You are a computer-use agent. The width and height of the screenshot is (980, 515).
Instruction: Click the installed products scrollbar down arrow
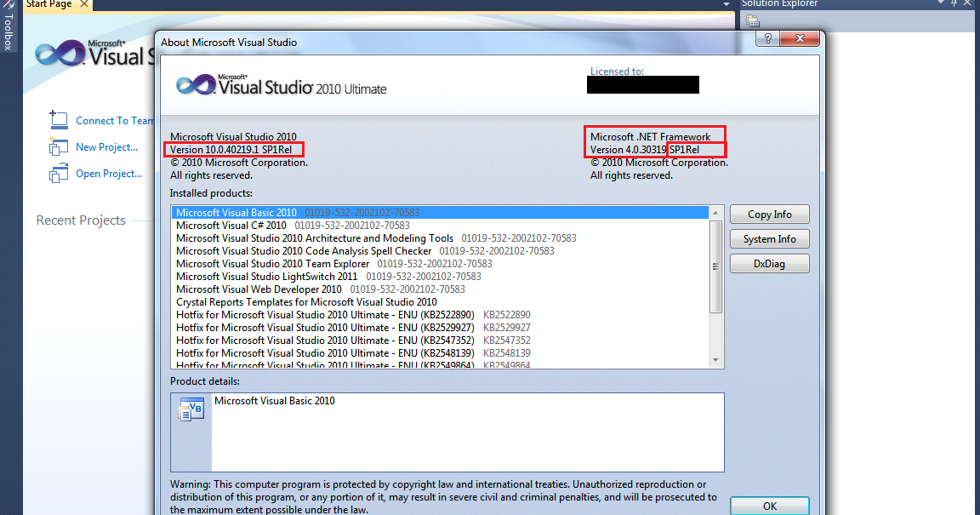[x=715, y=360]
